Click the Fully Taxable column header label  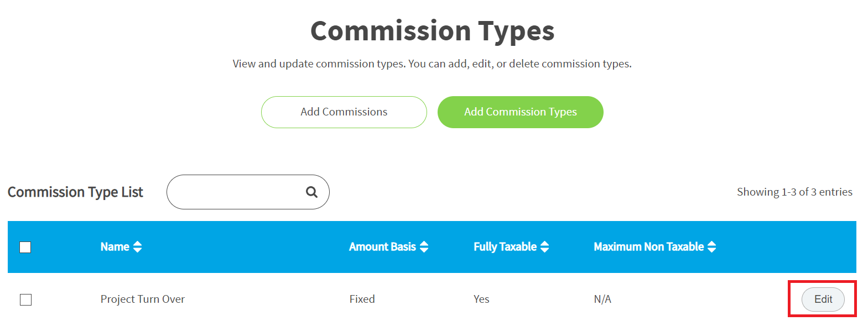coord(505,247)
